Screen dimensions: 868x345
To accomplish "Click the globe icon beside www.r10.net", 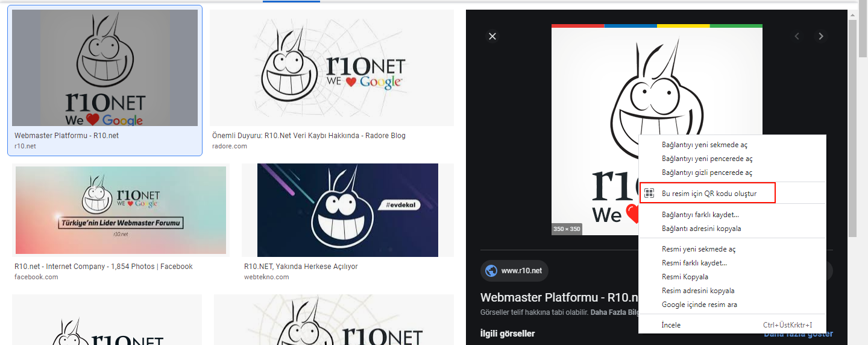I will tap(491, 271).
